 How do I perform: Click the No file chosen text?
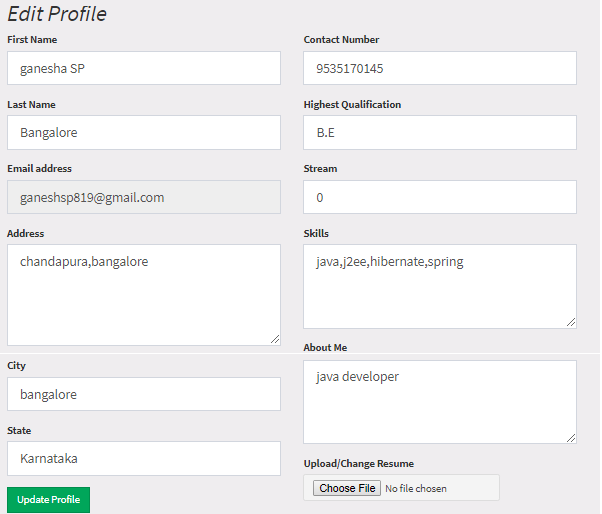click(416, 489)
